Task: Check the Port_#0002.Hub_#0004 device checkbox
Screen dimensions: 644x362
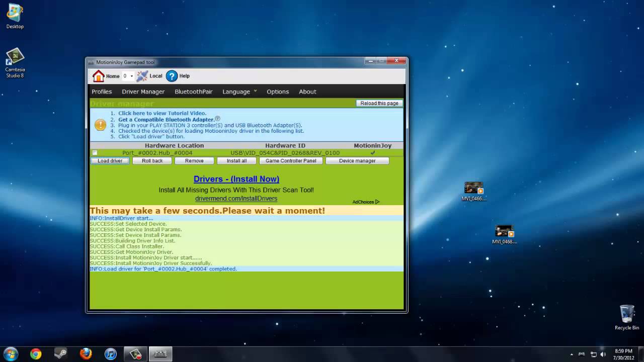Action: pyautogui.click(x=95, y=152)
